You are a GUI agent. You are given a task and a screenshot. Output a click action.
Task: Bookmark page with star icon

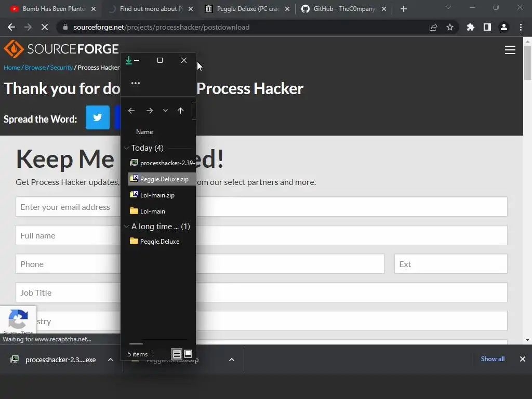tap(450, 27)
